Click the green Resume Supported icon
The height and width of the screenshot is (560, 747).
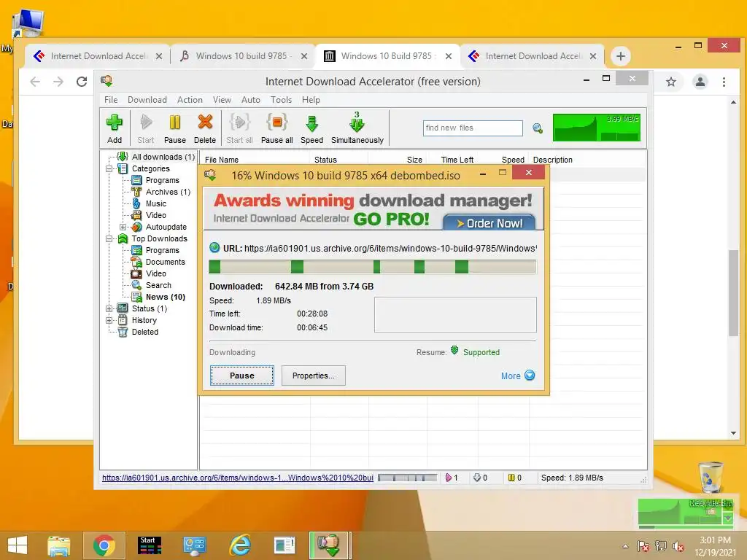(454, 351)
